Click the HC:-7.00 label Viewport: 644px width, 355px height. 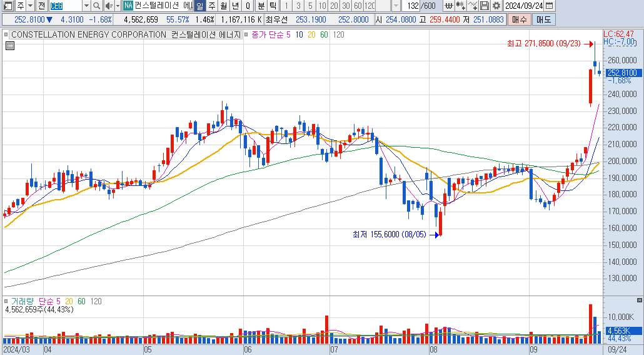coord(619,41)
